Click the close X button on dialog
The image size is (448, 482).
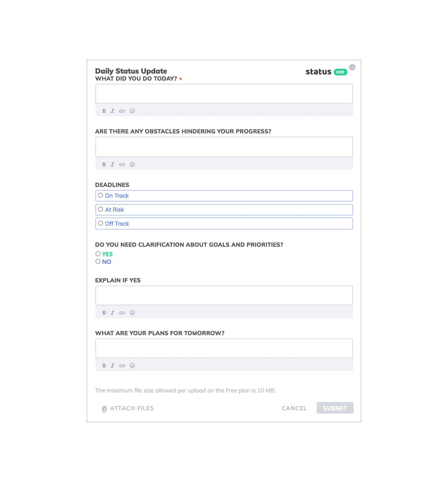(x=352, y=67)
